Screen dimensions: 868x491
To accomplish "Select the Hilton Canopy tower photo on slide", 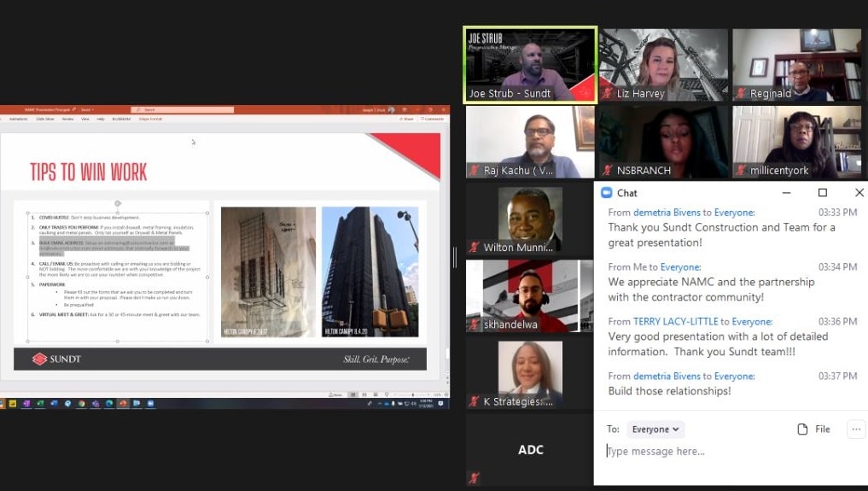I will [370, 272].
